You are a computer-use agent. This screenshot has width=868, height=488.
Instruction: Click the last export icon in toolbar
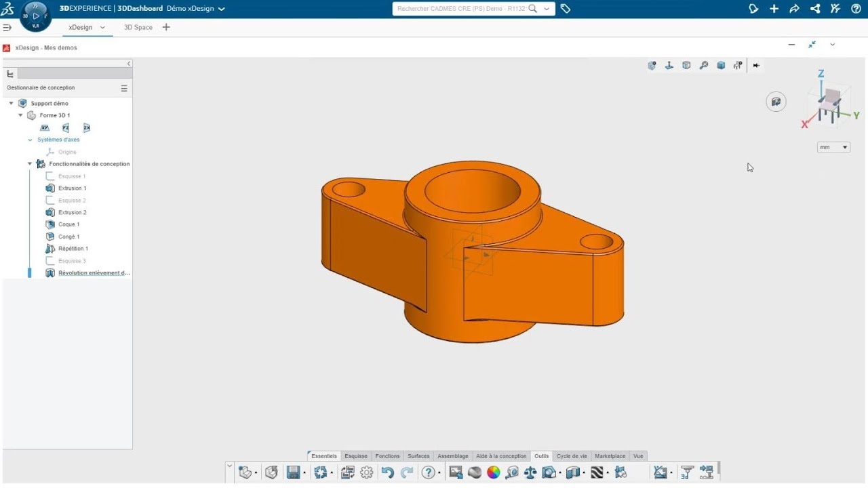point(707,472)
